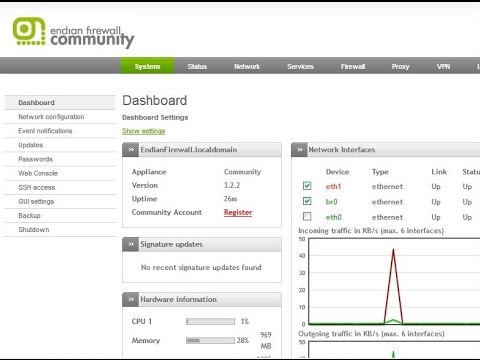Open Backup in the sidebar
Image resolution: width=480 pixels, height=360 pixels.
60,215
